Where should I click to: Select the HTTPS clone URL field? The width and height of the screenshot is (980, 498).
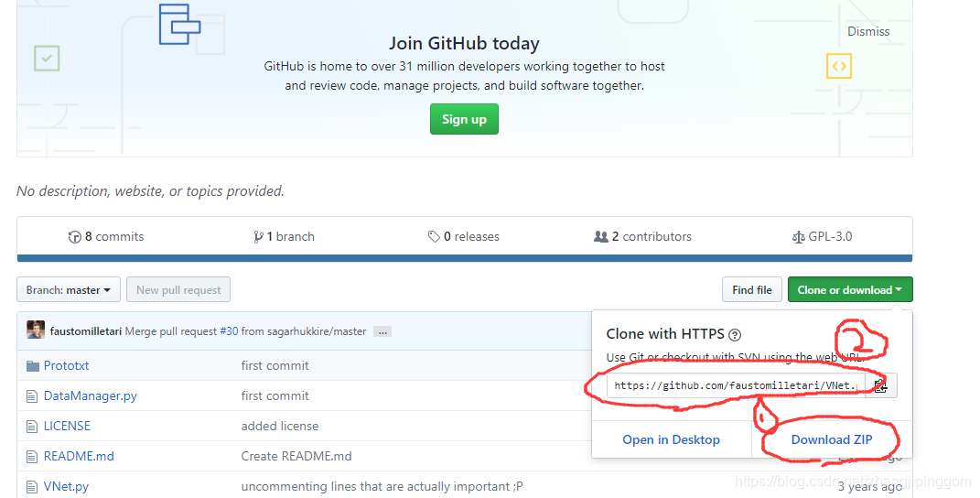click(x=736, y=385)
